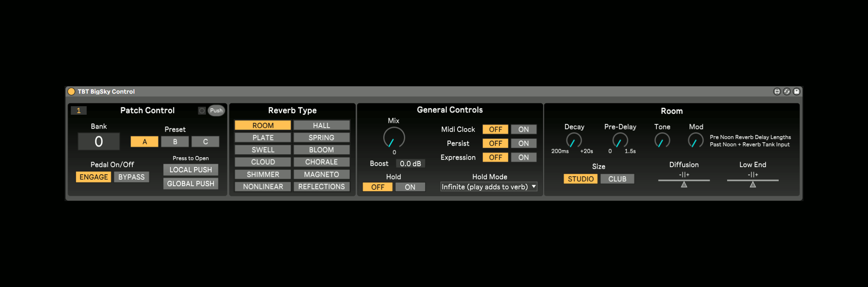Click the show/hide presets icon in title bar
The height and width of the screenshot is (287, 868).
(777, 92)
